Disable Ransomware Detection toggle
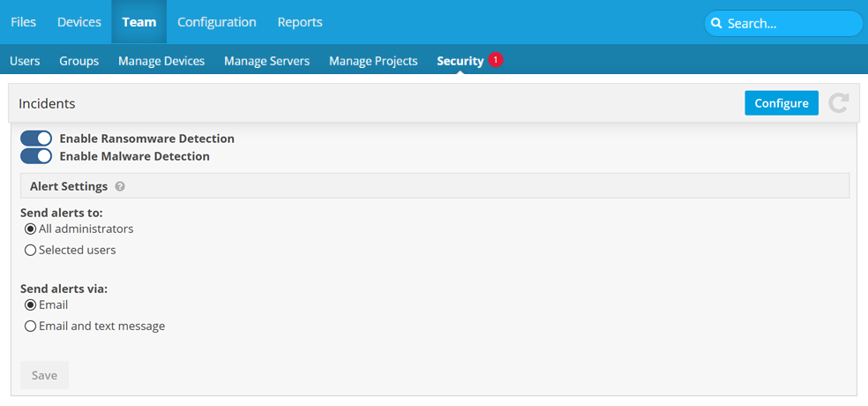Screen dimensions: 868x406 click(36, 139)
